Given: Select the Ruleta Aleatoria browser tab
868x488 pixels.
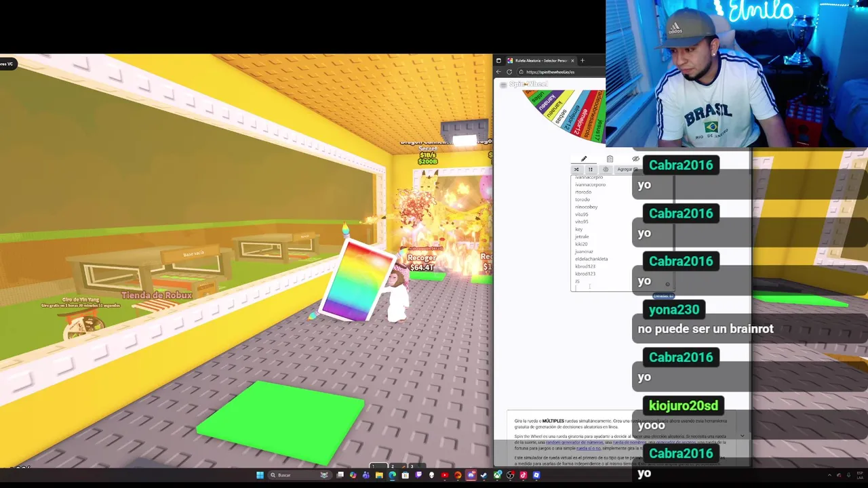Looking at the screenshot, I should (x=540, y=60).
